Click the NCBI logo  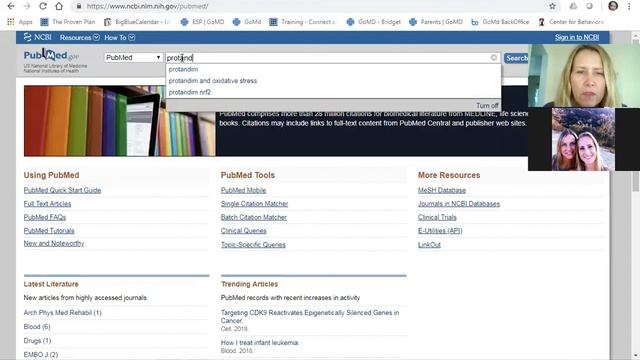(x=38, y=37)
